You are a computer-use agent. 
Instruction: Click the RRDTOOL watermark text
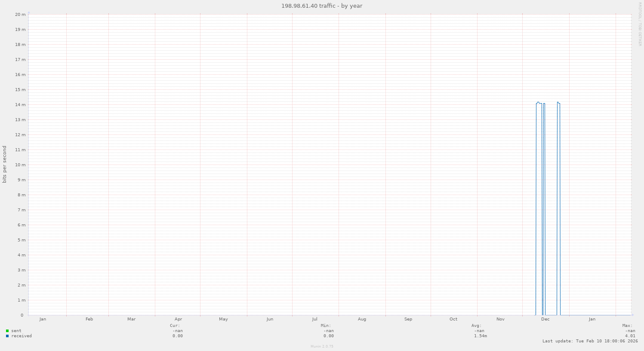pos(640,24)
